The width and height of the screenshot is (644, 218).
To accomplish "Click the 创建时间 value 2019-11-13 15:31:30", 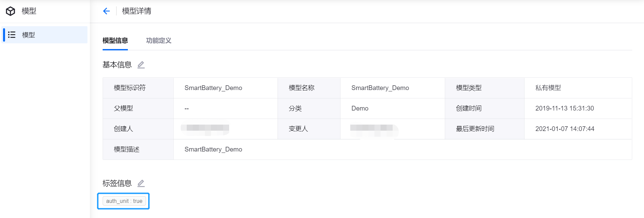I will click(x=565, y=108).
